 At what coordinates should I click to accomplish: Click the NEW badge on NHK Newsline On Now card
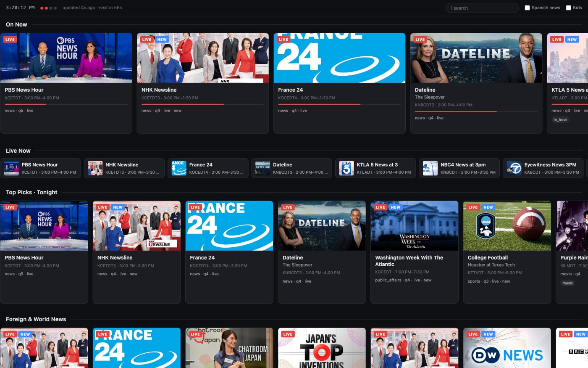pos(162,40)
